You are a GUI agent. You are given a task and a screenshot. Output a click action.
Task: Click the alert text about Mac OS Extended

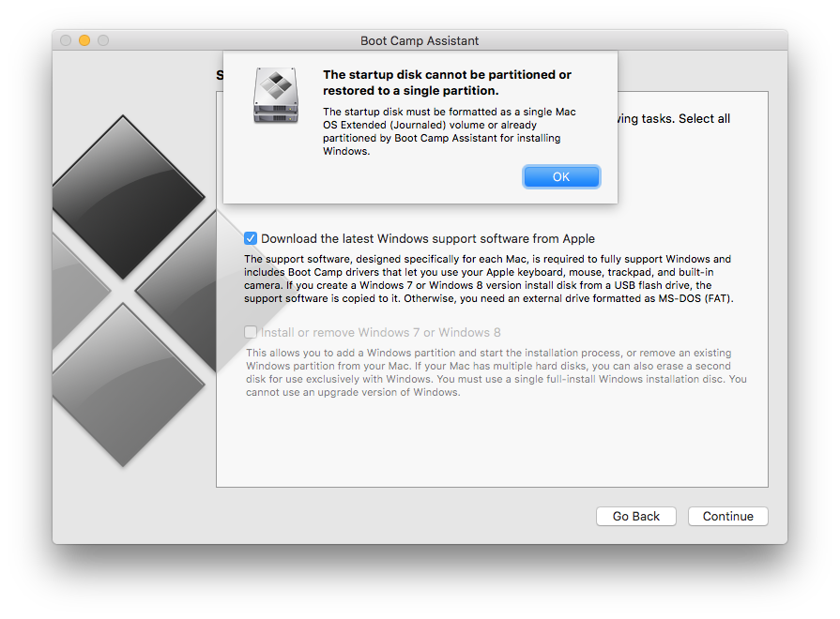(449, 131)
